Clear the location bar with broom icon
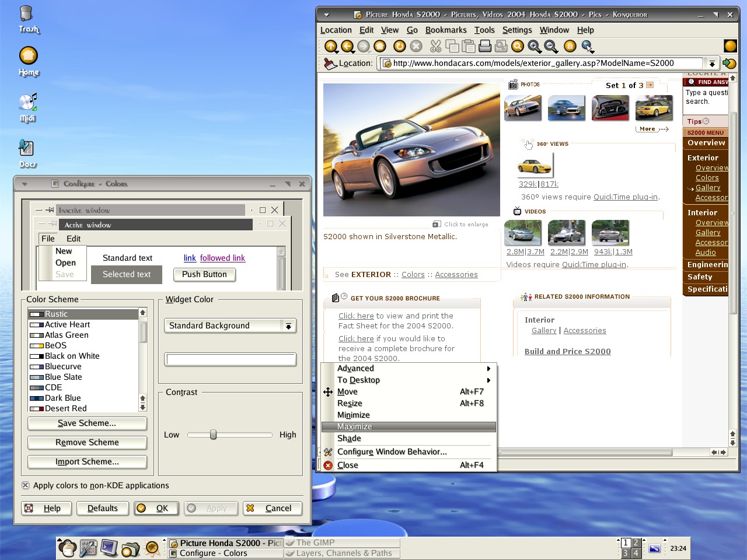Image resolution: width=747 pixels, height=560 pixels. (330, 63)
